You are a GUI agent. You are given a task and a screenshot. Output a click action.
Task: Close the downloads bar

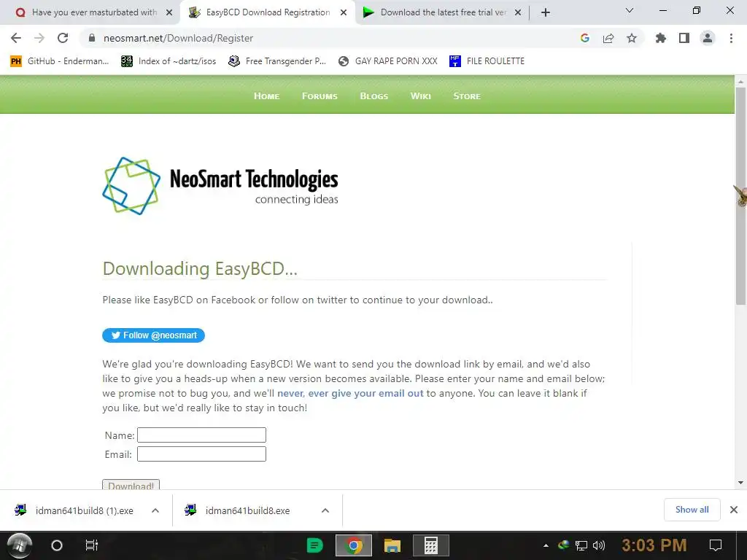(734, 510)
